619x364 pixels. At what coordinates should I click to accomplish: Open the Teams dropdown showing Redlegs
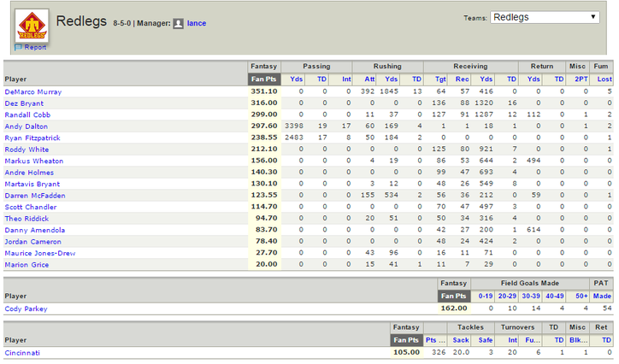coord(545,17)
